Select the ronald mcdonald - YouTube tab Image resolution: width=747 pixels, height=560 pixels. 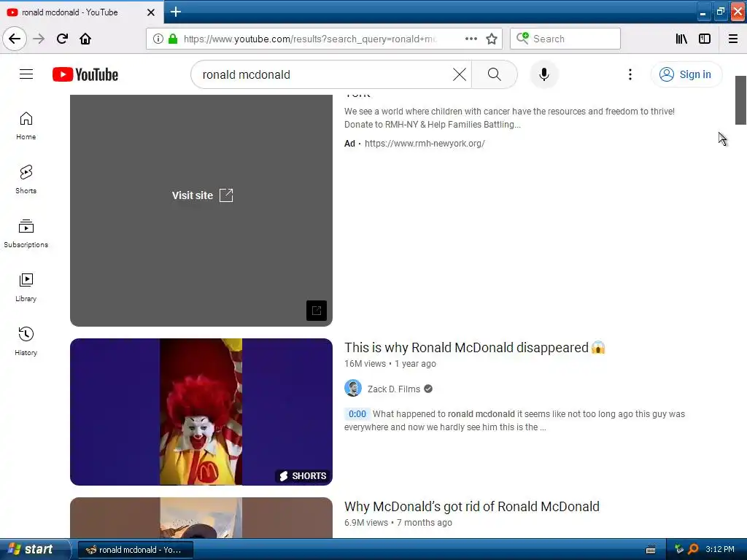(82, 12)
